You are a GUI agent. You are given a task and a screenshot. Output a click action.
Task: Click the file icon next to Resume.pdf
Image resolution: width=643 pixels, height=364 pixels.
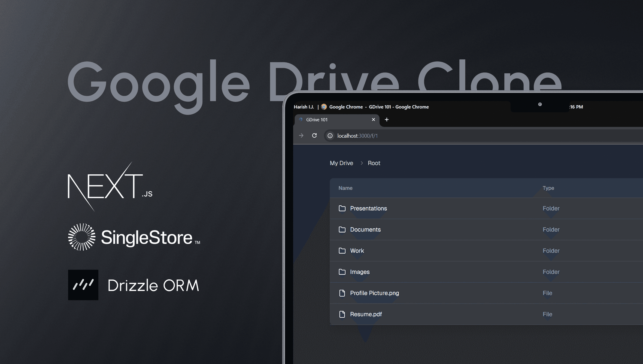342,314
